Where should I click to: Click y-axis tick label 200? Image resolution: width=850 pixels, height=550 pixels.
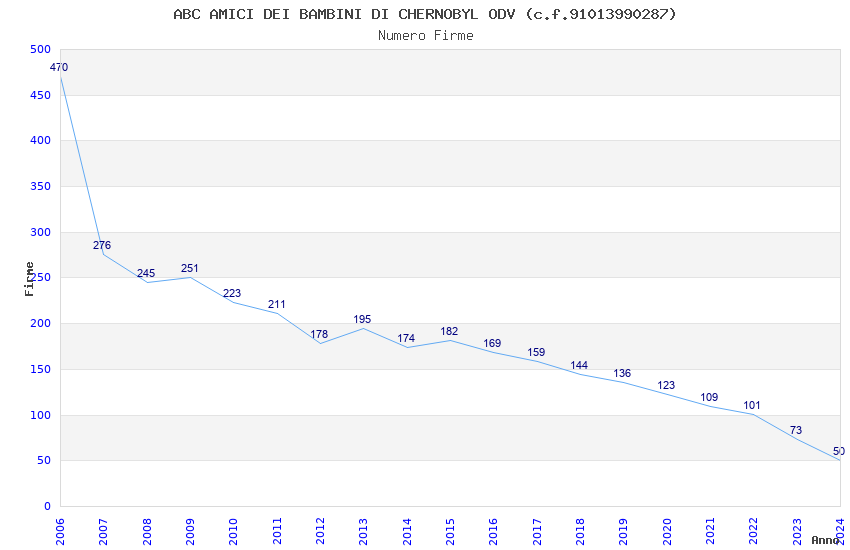coord(41,323)
